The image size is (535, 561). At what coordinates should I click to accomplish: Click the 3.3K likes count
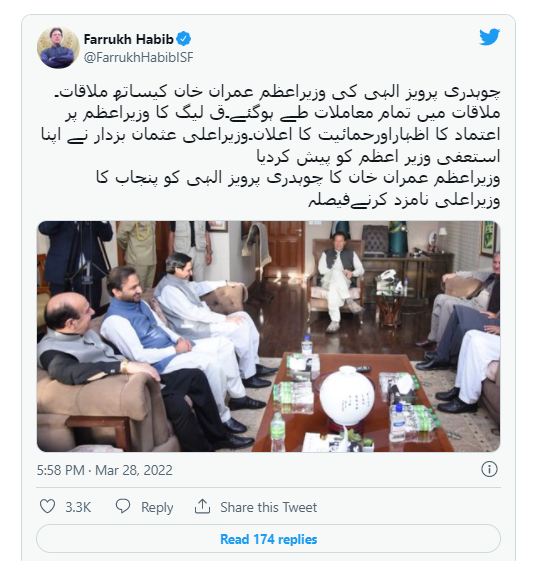pyautogui.click(x=78, y=507)
